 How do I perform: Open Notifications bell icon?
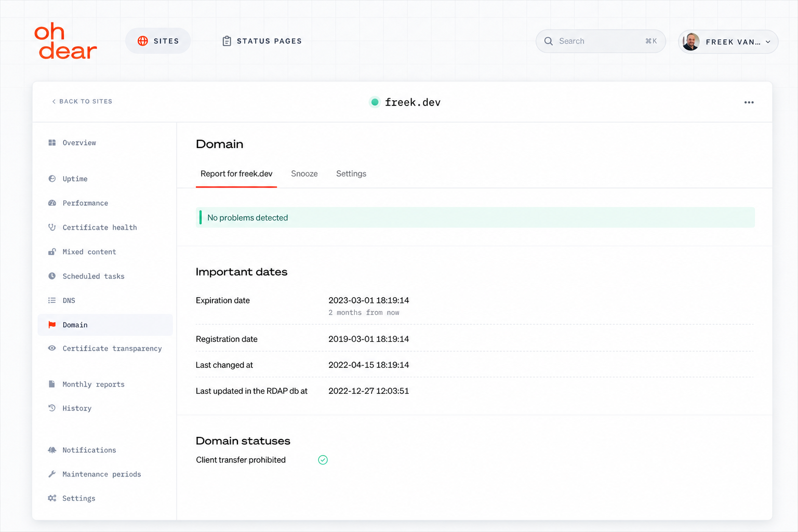tap(52, 450)
